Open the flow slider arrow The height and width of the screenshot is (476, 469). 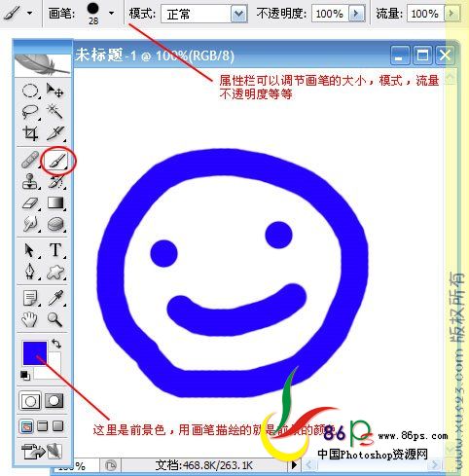[x=451, y=14]
